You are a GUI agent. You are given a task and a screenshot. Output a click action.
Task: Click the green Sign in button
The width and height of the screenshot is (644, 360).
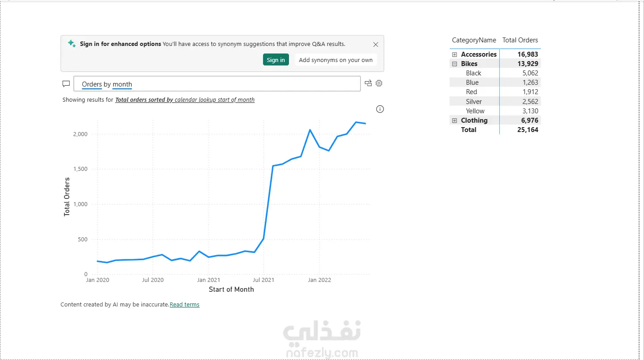[276, 60]
